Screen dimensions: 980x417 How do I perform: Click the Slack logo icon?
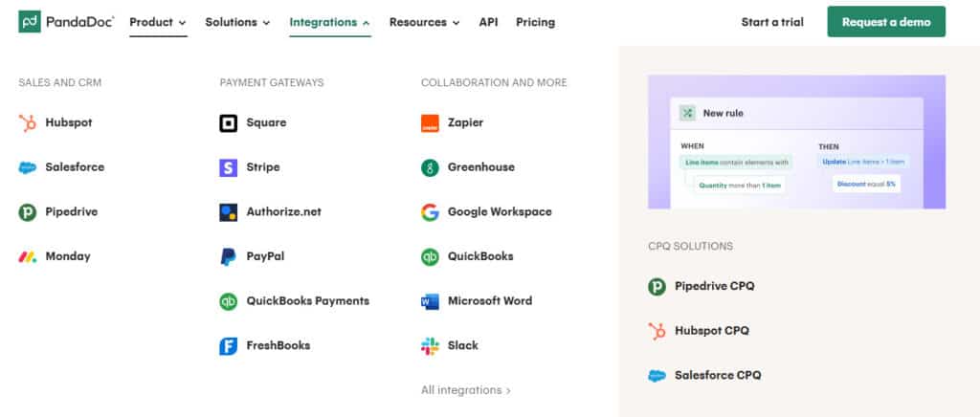tap(430, 345)
